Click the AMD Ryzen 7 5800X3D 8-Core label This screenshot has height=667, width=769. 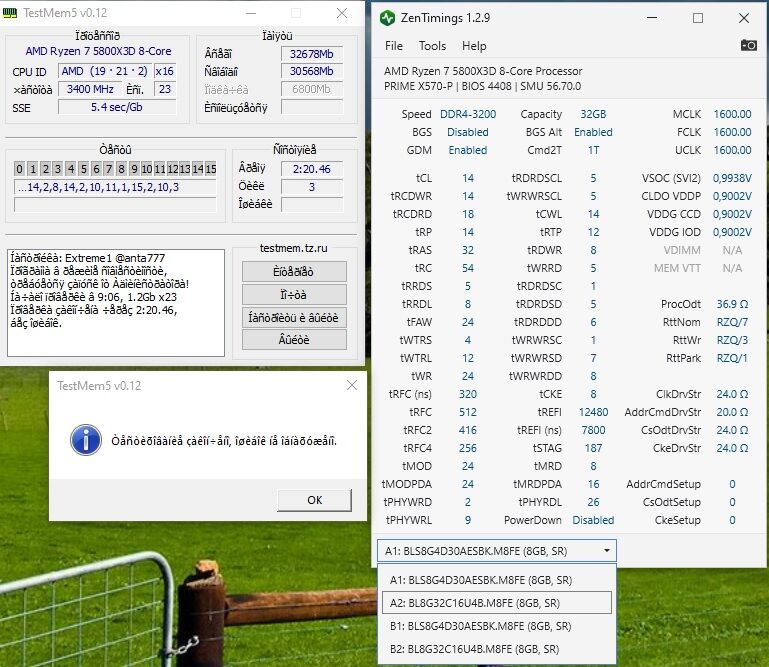pyautogui.click(x=98, y=51)
